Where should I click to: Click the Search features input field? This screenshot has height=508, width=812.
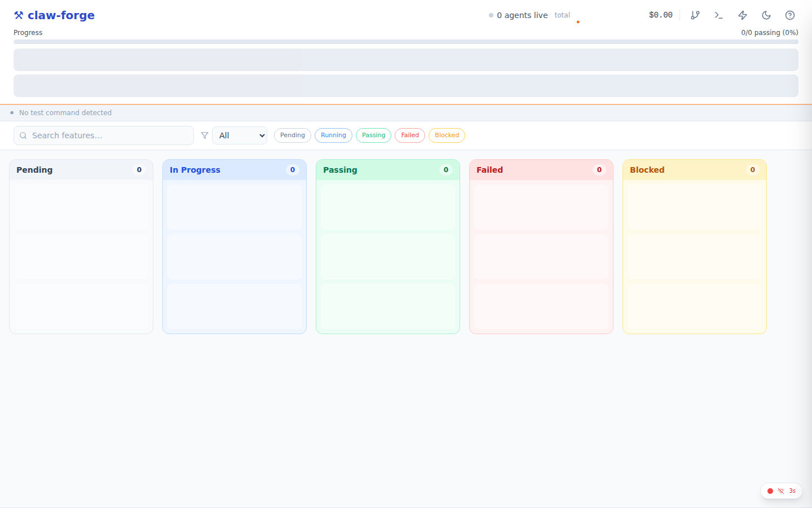(x=104, y=135)
